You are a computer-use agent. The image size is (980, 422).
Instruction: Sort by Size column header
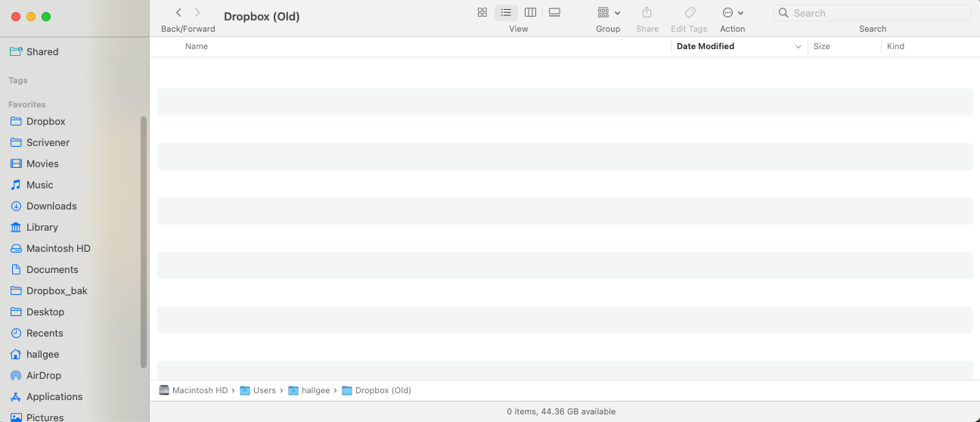point(822,46)
